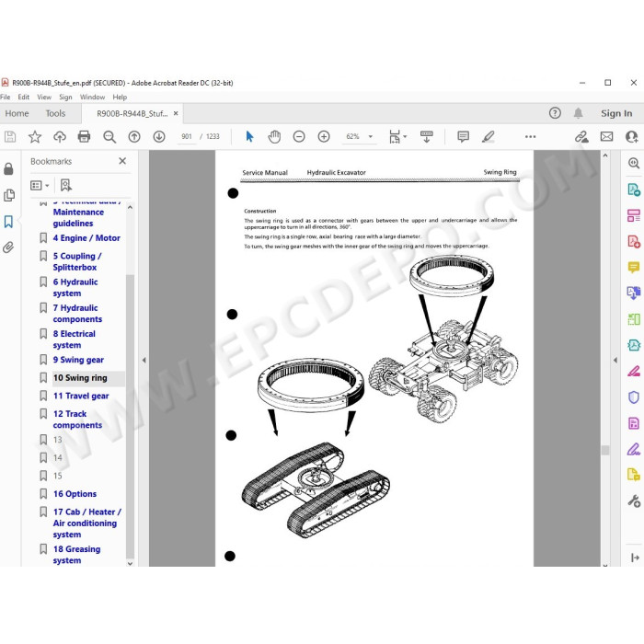
Task: Go to the previous page arrow
Action: pyautogui.click(x=134, y=136)
